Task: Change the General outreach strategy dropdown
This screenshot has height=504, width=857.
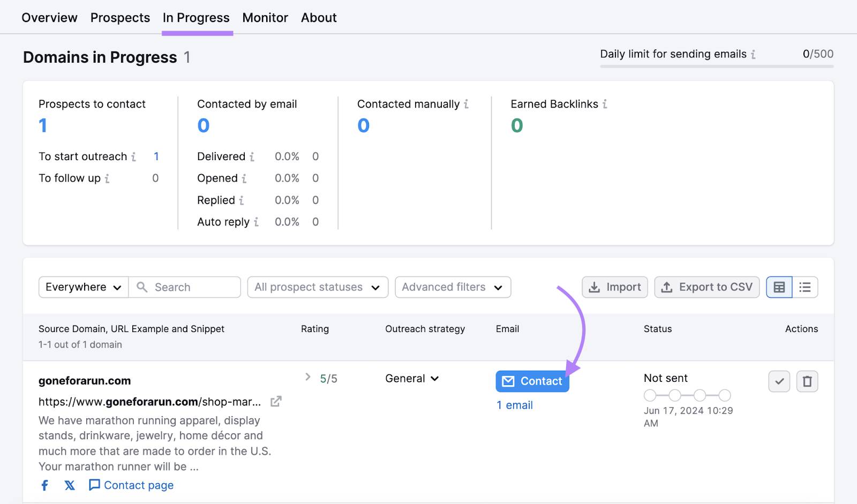Action: (411, 378)
